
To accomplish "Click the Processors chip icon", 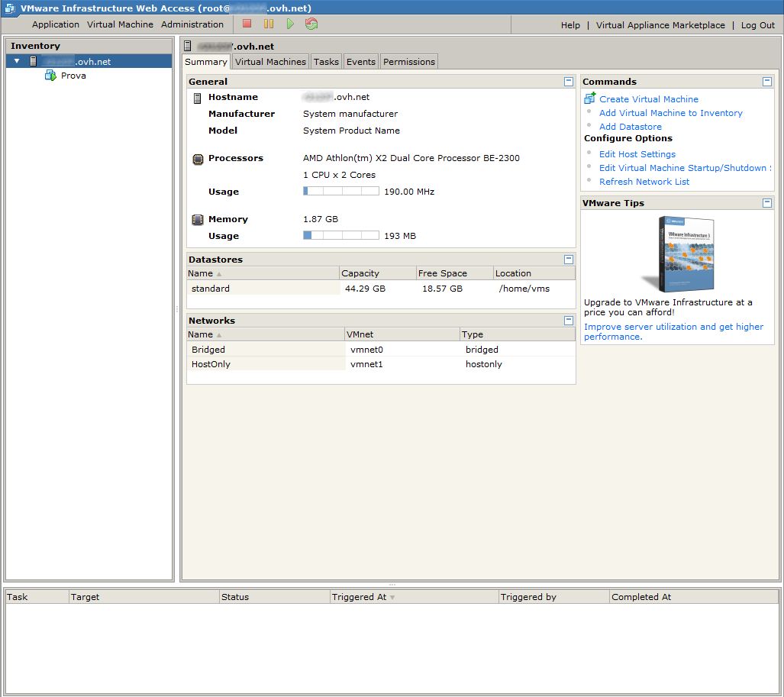I will (198, 159).
